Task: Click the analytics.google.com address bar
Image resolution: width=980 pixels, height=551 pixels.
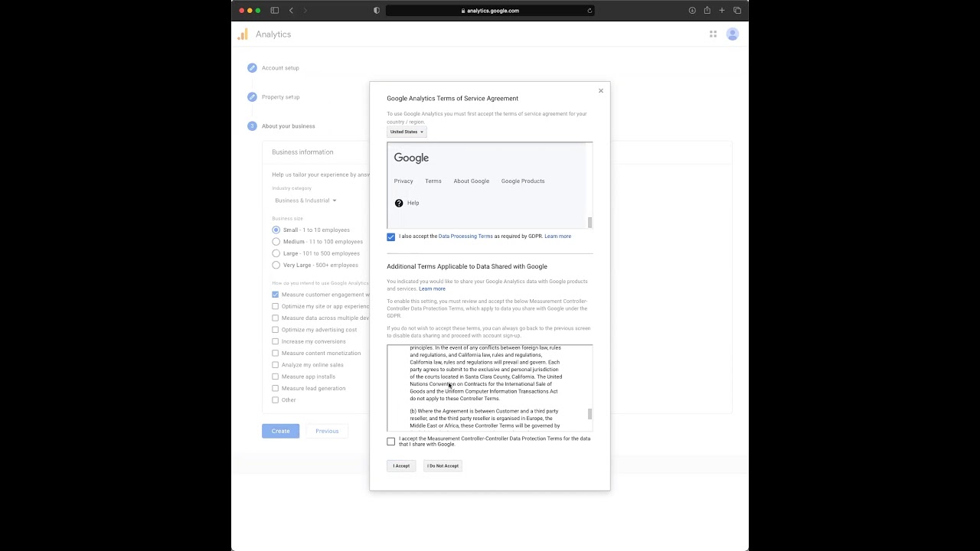Action: point(490,11)
